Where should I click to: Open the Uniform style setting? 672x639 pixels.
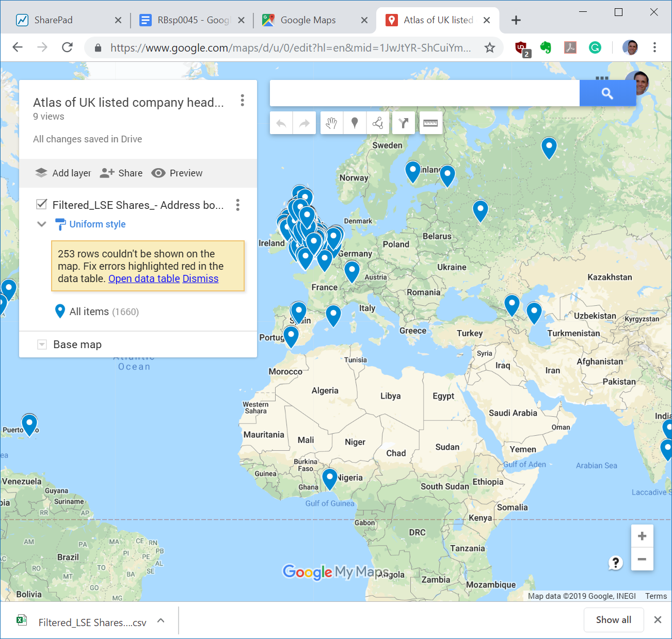point(91,224)
